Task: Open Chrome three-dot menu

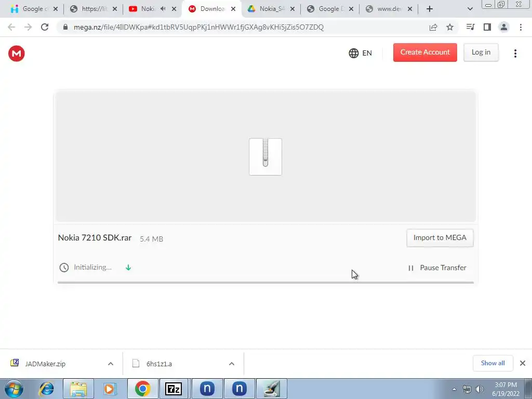Action: [521, 27]
